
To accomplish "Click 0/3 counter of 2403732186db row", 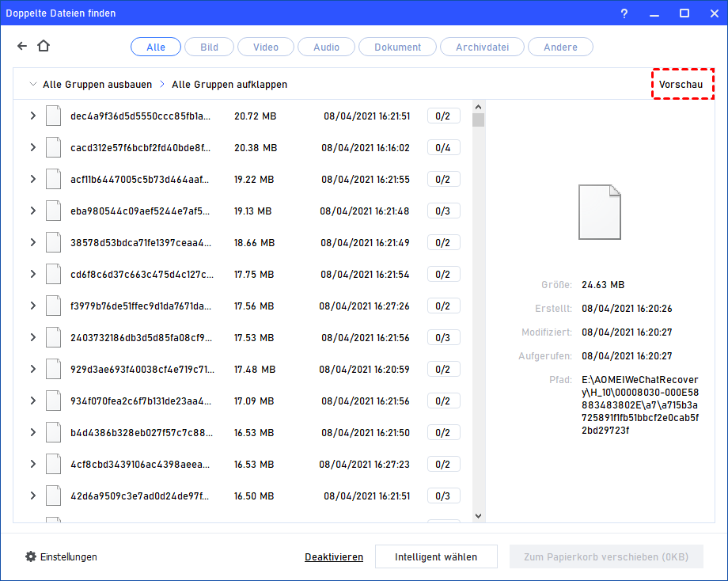I will [x=443, y=337].
